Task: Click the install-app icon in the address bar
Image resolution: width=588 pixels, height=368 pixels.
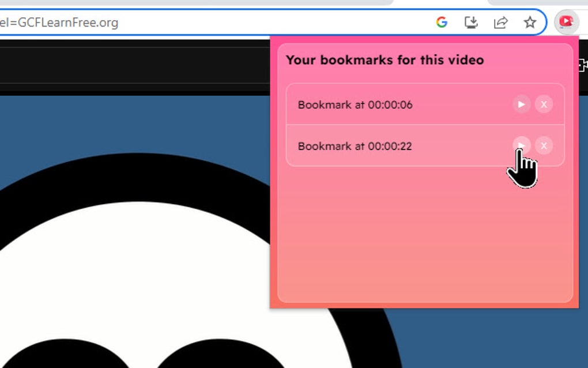Action: [471, 22]
